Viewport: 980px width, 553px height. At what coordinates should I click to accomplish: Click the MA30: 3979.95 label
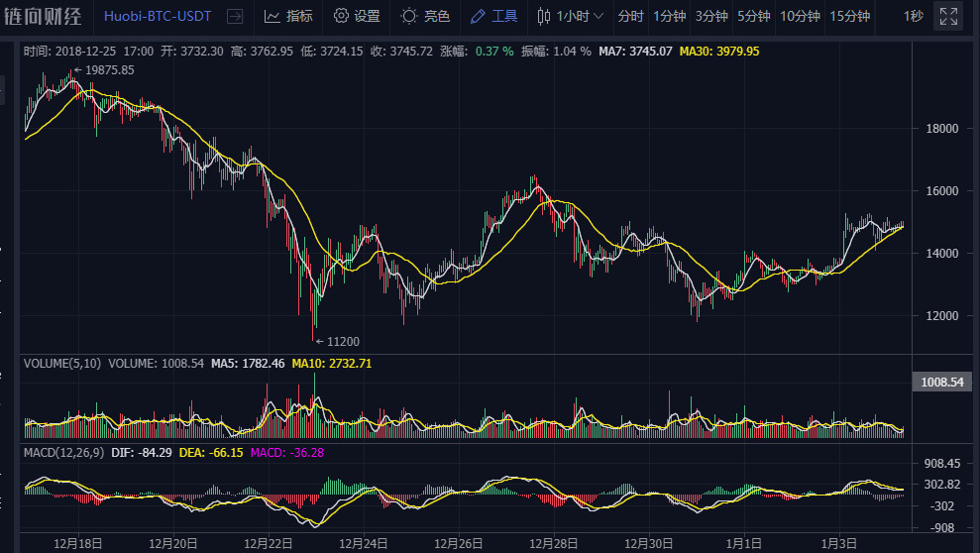click(x=719, y=52)
